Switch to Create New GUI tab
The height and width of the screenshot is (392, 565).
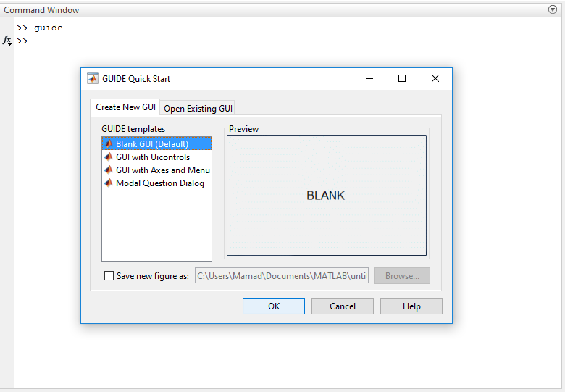(125, 107)
